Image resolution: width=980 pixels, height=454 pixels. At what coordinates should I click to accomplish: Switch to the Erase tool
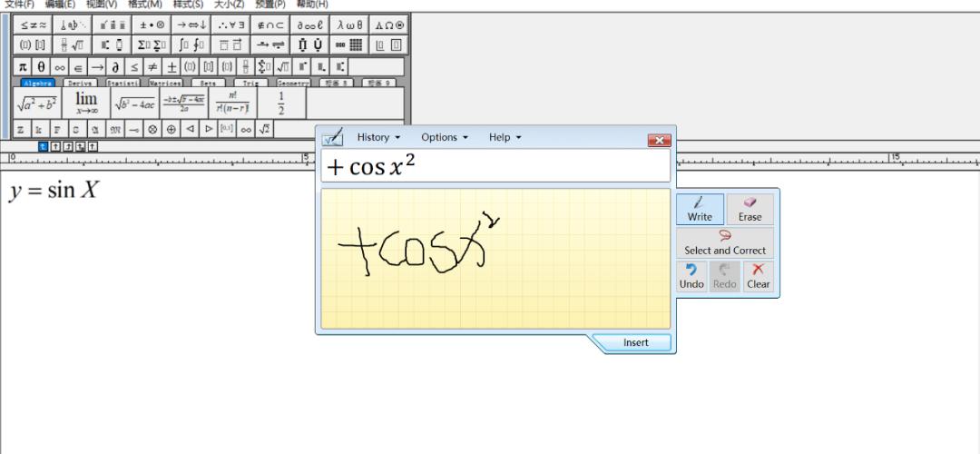click(x=750, y=209)
